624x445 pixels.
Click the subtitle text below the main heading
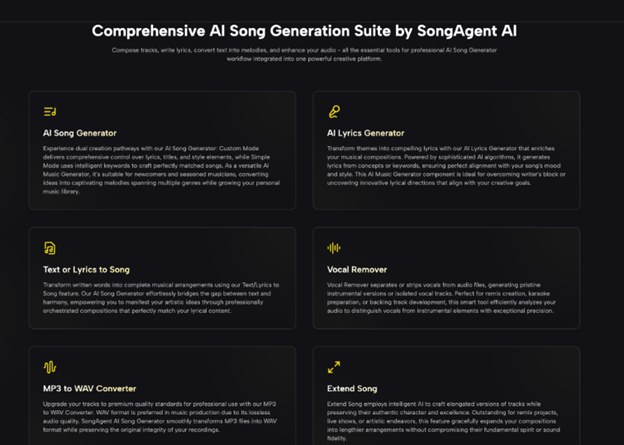click(304, 55)
